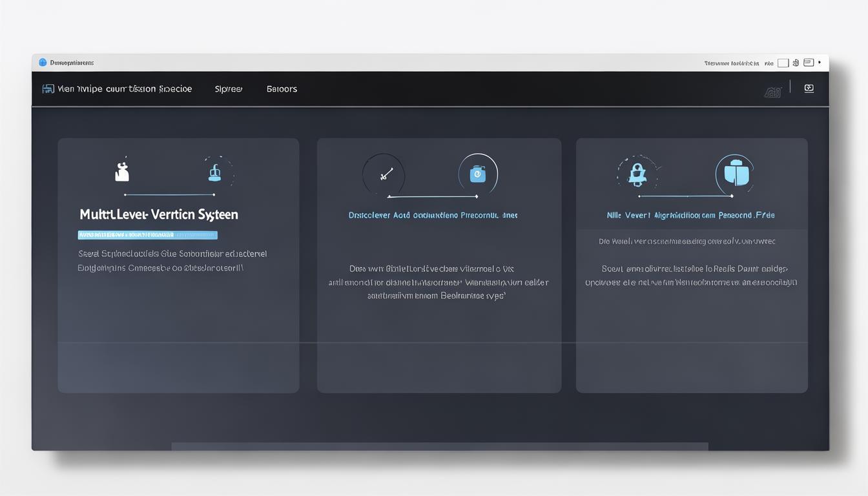Click the chat bubble icon in title bar
Viewport: 868px width, 496px height.
click(809, 63)
